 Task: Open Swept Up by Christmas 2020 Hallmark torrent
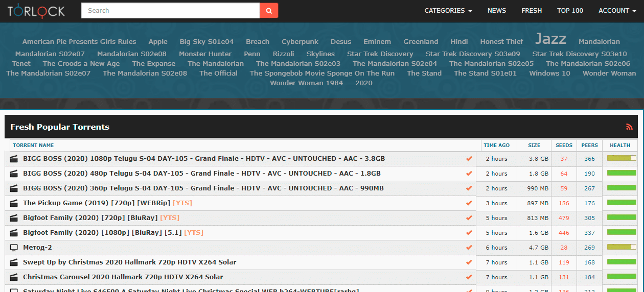tap(130, 262)
